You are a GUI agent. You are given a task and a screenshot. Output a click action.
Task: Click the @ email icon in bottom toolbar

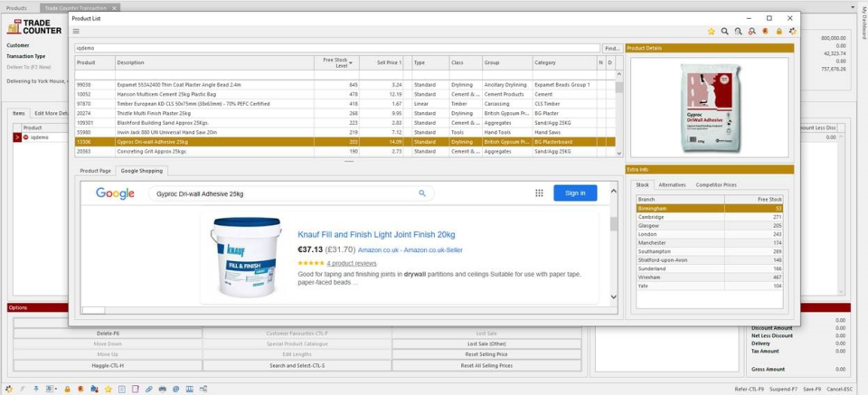click(x=176, y=389)
